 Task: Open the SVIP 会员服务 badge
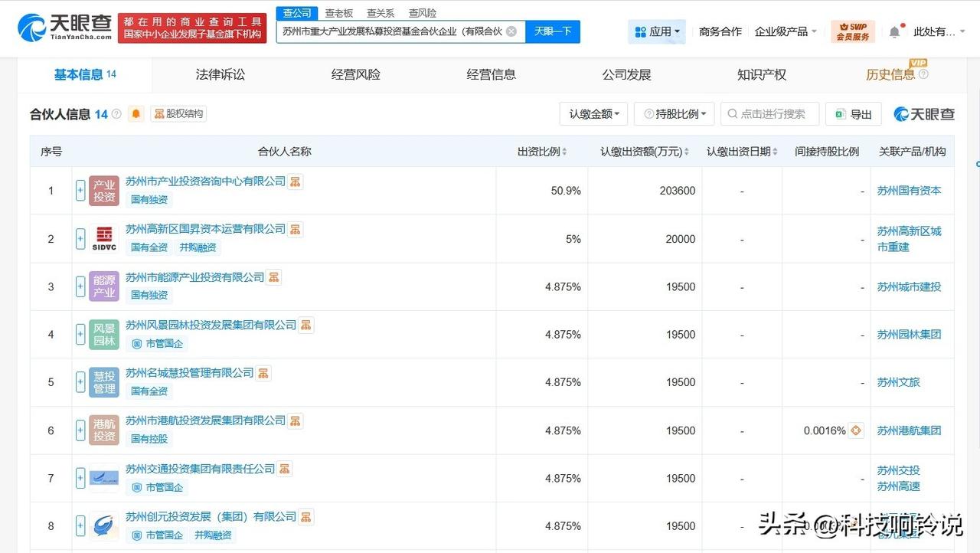coord(853,31)
